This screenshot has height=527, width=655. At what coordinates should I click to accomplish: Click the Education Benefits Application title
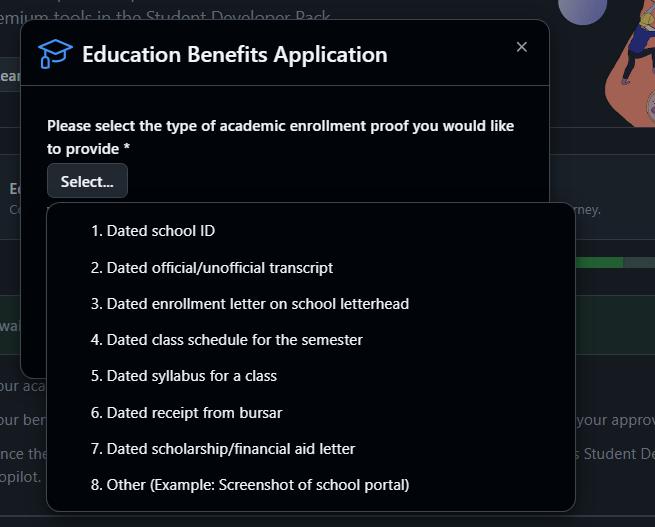235,54
